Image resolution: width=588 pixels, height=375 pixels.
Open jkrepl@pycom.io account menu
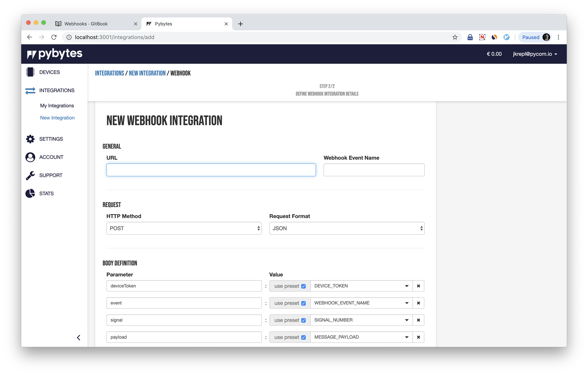pos(535,54)
